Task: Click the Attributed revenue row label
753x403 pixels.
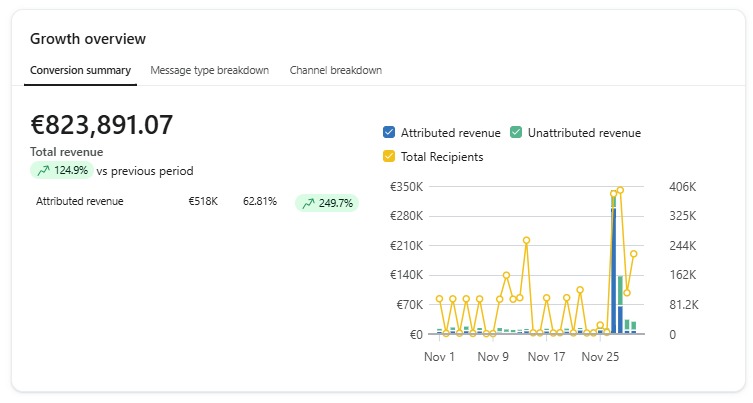Action: click(80, 201)
